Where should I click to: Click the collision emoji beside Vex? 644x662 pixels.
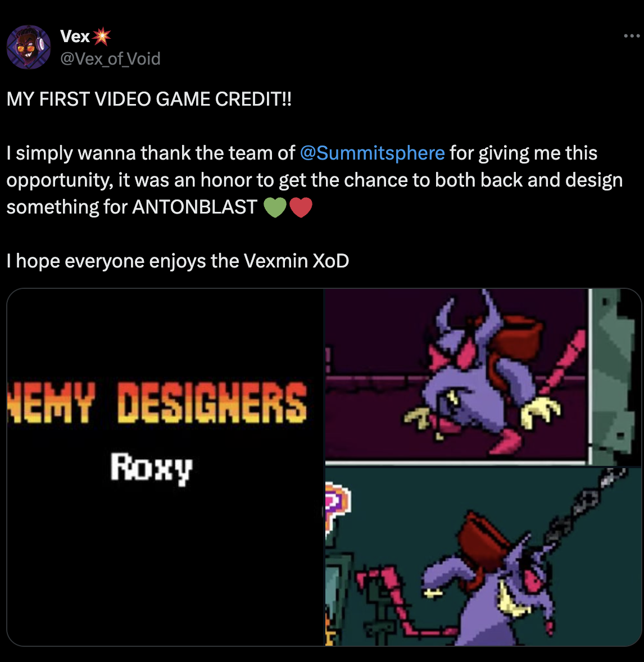click(x=101, y=37)
